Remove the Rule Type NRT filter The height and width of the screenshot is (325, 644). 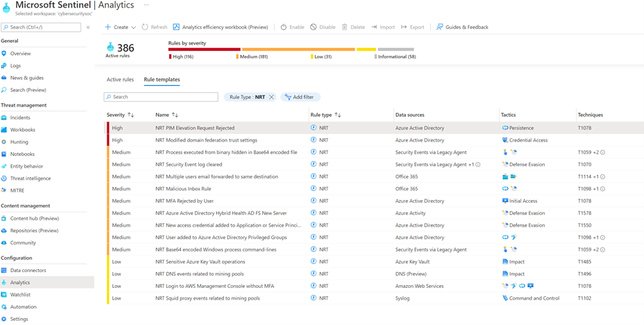click(271, 98)
